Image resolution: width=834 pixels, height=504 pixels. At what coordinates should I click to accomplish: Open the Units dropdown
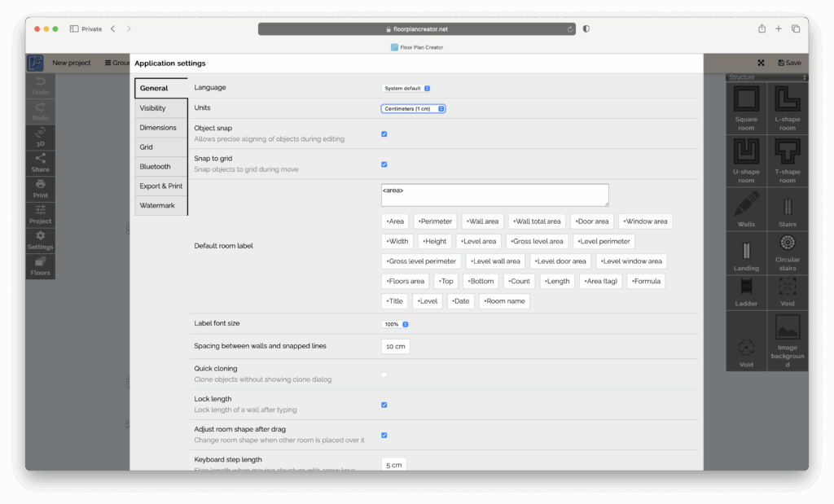(411, 107)
